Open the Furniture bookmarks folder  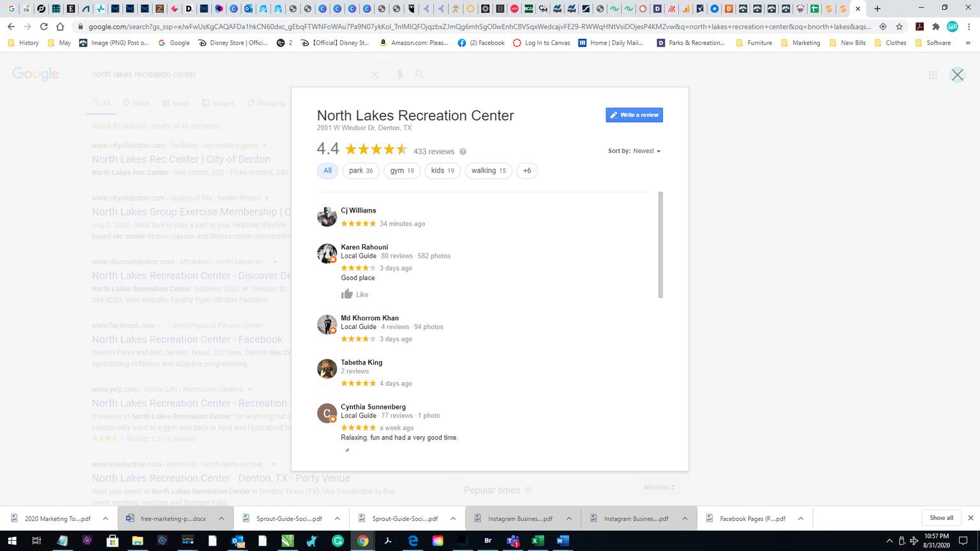[x=754, y=43]
